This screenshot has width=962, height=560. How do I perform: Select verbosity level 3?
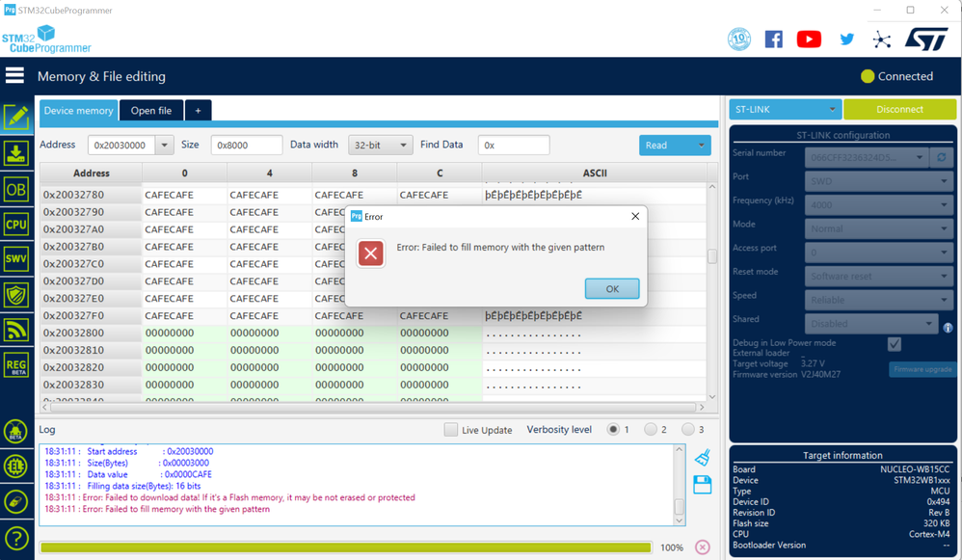687,429
